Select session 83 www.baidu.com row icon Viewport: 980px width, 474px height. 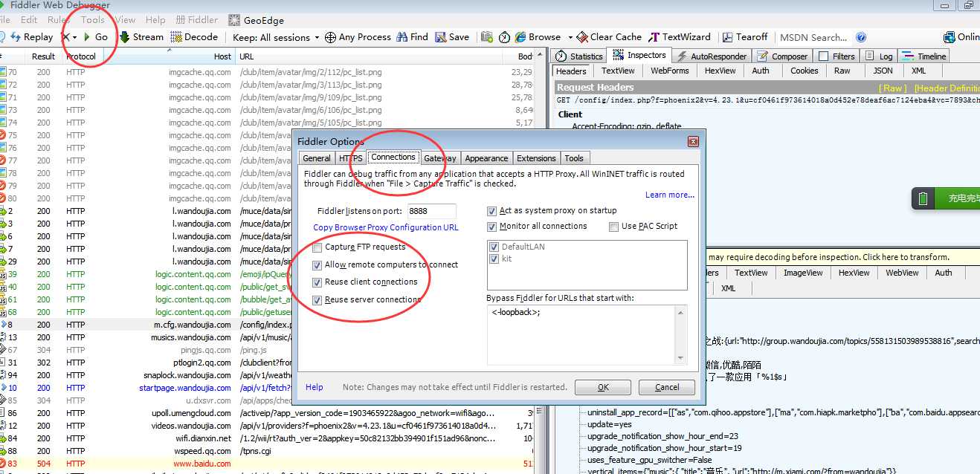(2, 464)
